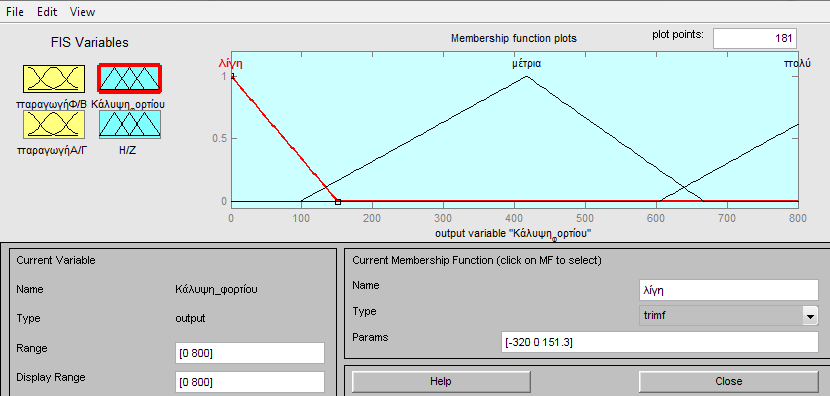
Task: Click the Params field showing [-320 0 151.3]
Action: (660, 342)
